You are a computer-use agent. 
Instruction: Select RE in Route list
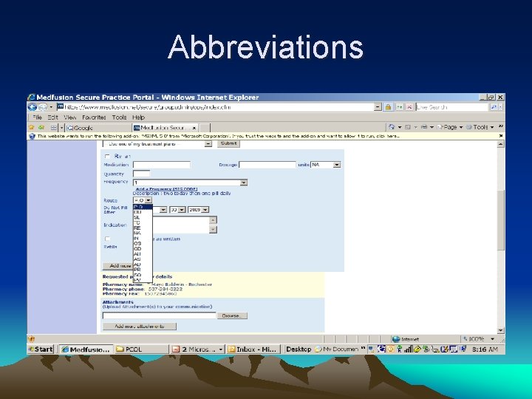[143, 228]
